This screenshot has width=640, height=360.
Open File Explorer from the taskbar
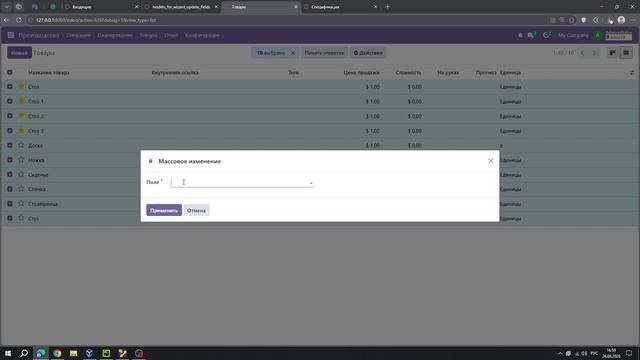(73, 353)
